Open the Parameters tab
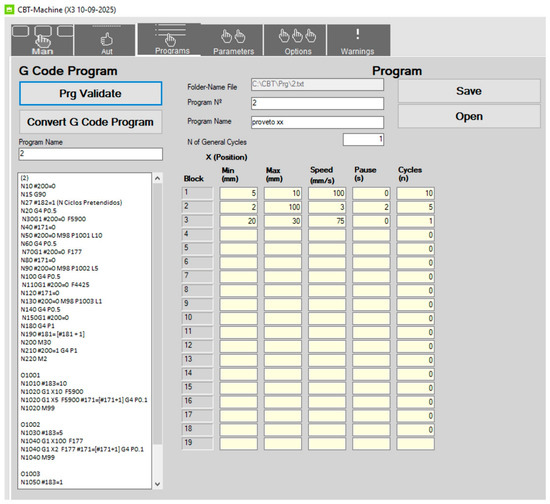Image resolution: width=550 pixels, height=504 pixels. point(232,40)
